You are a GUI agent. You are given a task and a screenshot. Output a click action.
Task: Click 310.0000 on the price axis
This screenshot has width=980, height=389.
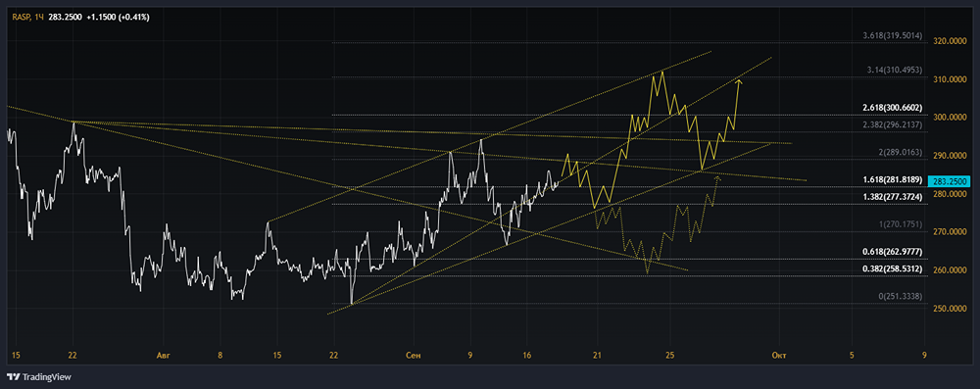pos(949,79)
